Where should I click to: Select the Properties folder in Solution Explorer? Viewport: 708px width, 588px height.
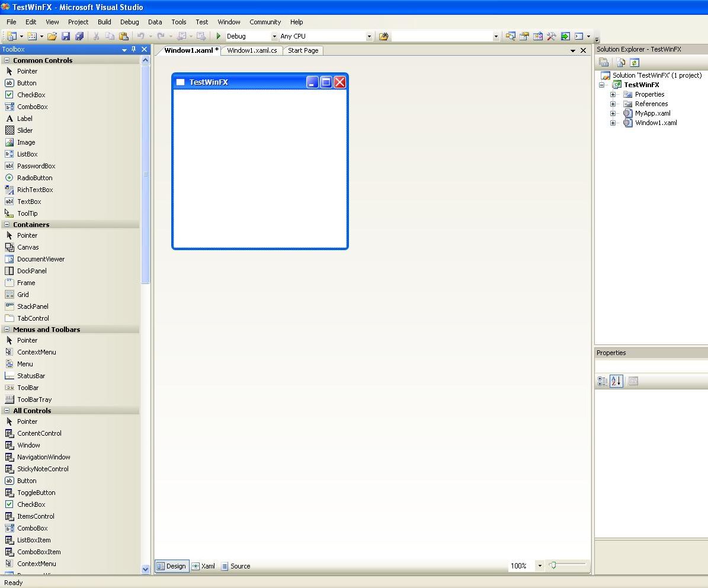(650, 94)
